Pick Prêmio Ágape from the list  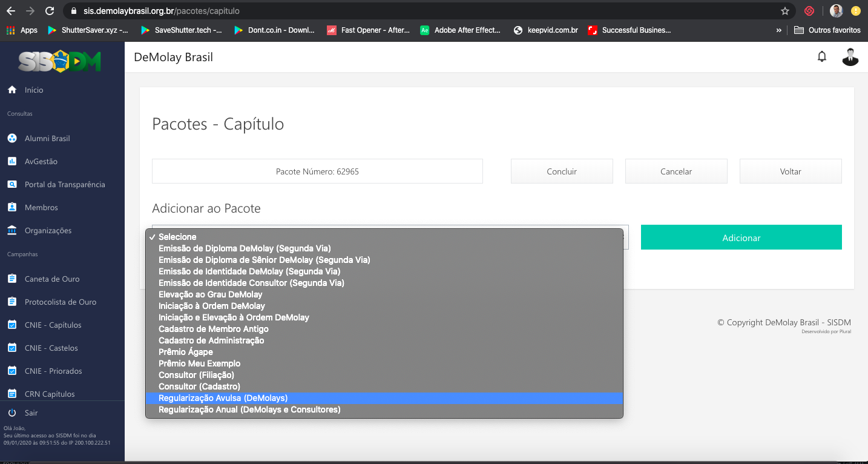pos(185,352)
